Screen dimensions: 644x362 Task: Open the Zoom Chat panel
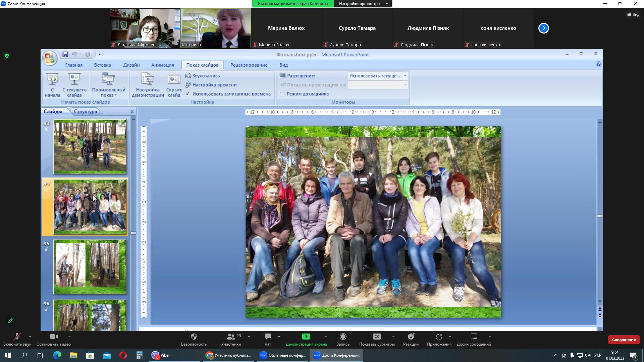[x=268, y=337]
